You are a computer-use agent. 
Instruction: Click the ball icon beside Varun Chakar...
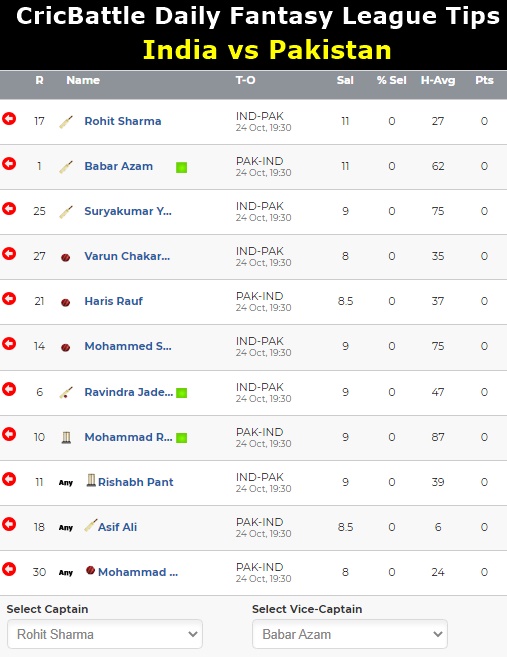(65, 257)
